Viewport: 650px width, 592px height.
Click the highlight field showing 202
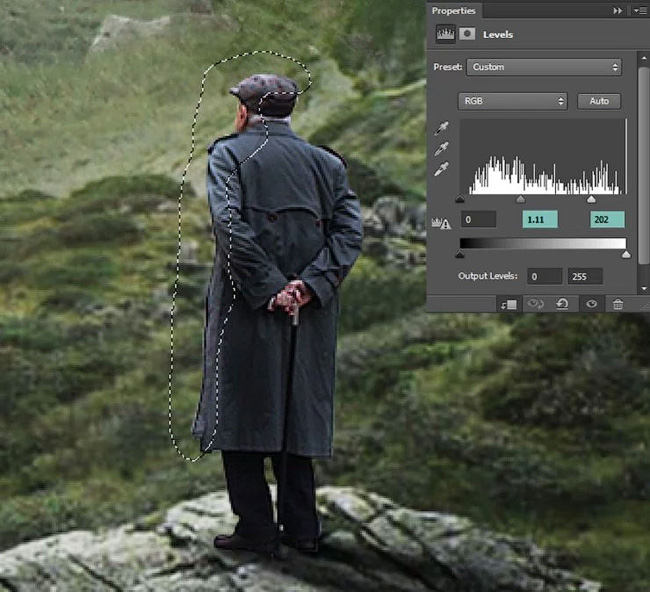pyautogui.click(x=607, y=219)
